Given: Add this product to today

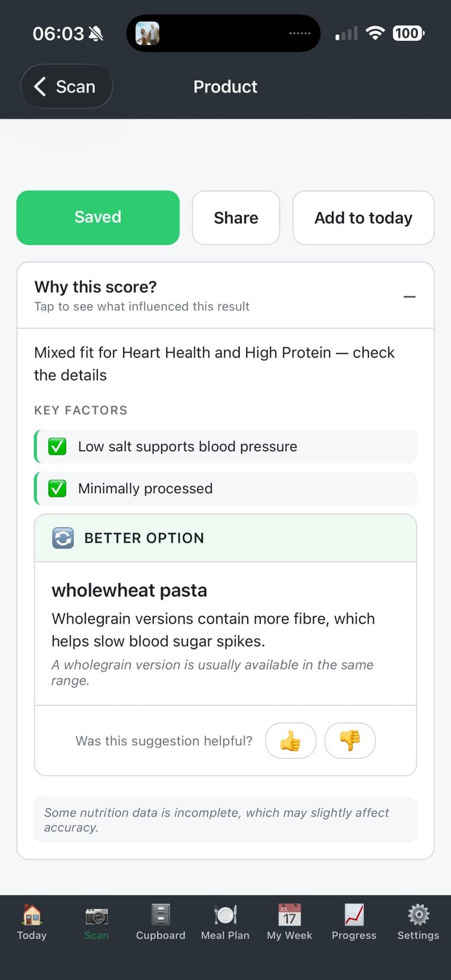Looking at the screenshot, I should pyautogui.click(x=363, y=218).
